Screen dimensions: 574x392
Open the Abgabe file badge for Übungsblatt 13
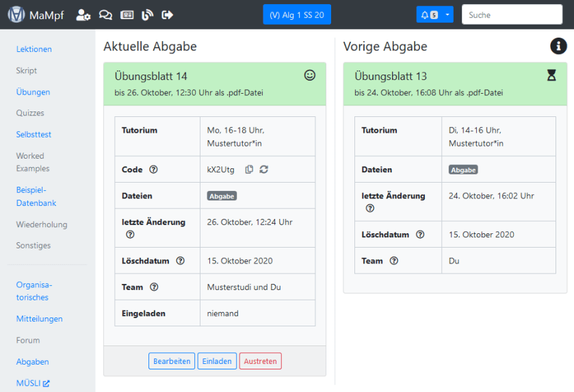(x=463, y=170)
